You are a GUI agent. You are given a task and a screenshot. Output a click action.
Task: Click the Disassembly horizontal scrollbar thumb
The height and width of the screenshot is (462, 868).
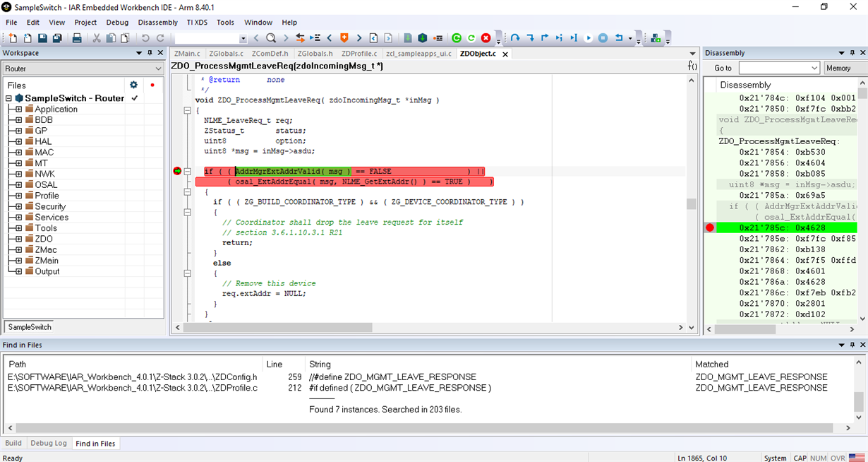click(x=746, y=329)
